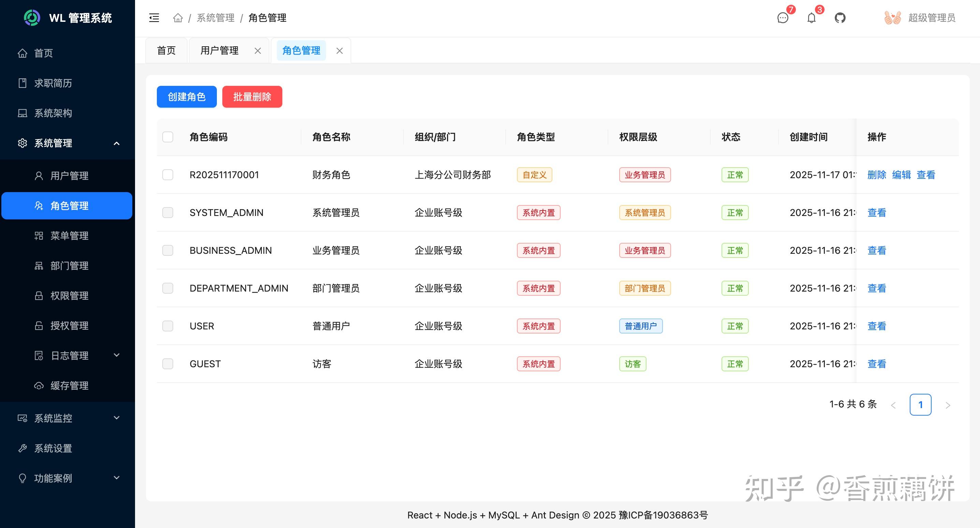980x528 pixels.
Task: Click page 1 in the pagination control
Action: [x=920, y=404]
